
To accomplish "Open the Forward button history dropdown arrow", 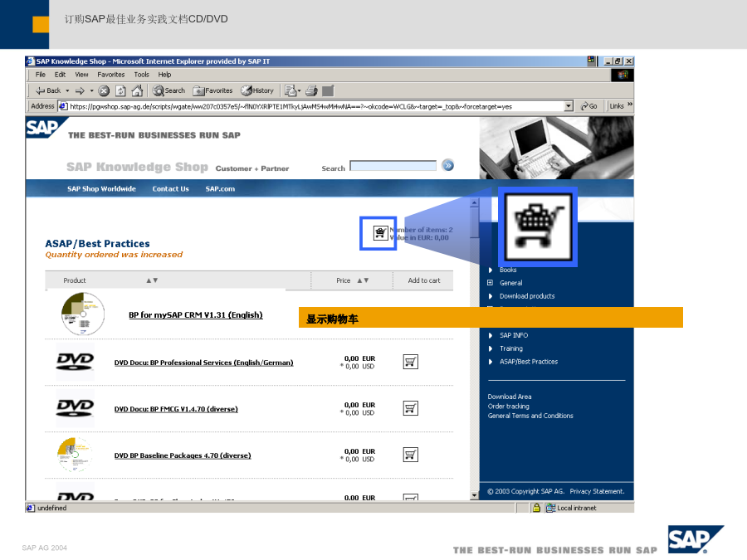I will tap(91, 90).
